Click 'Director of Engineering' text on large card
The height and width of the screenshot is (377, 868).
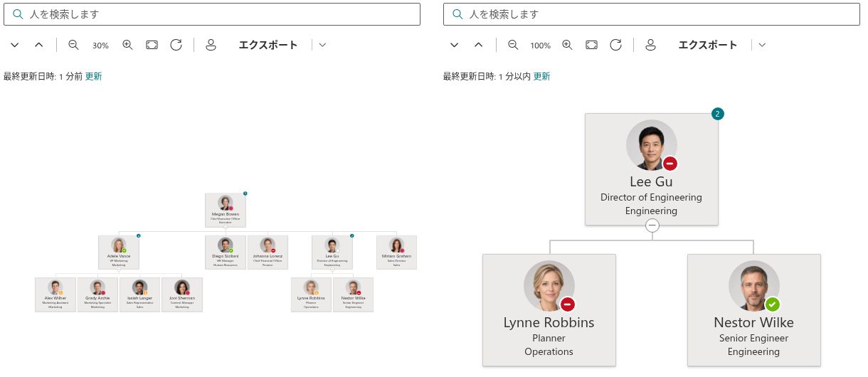651,197
